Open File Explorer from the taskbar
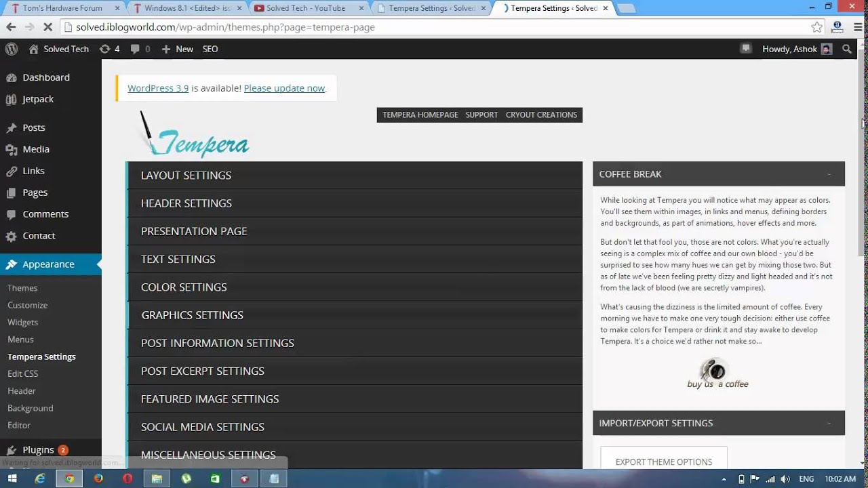Screen dimensions: 868x488 click(157, 479)
